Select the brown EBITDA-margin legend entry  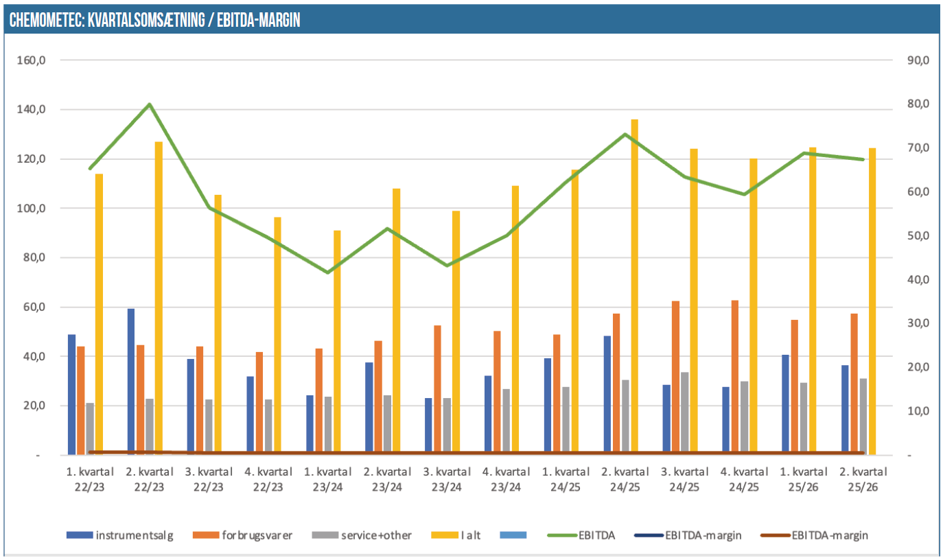pyautogui.click(x=815, y=535)
